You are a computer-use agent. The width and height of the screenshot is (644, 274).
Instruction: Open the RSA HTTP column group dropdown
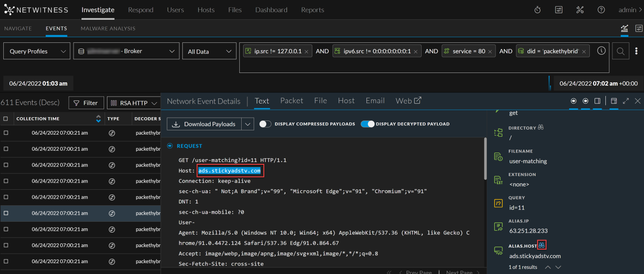(x=133, y=103)
